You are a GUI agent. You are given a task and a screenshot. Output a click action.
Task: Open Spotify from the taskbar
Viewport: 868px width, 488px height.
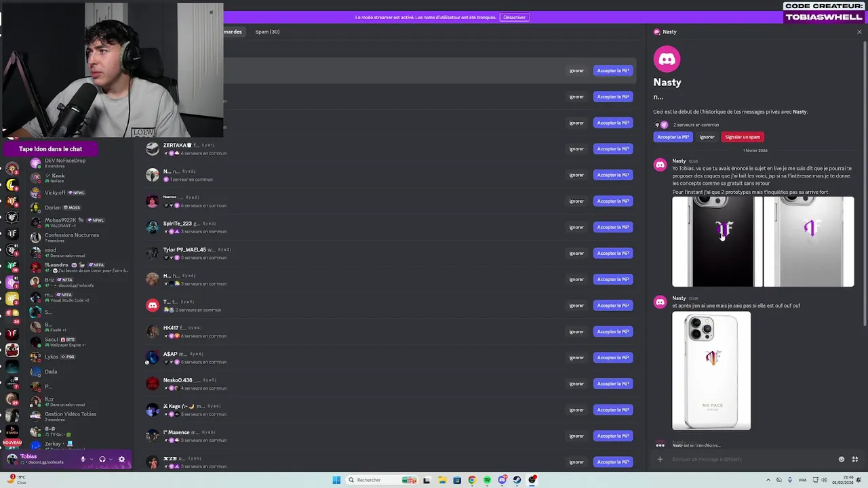coord(487,480)
